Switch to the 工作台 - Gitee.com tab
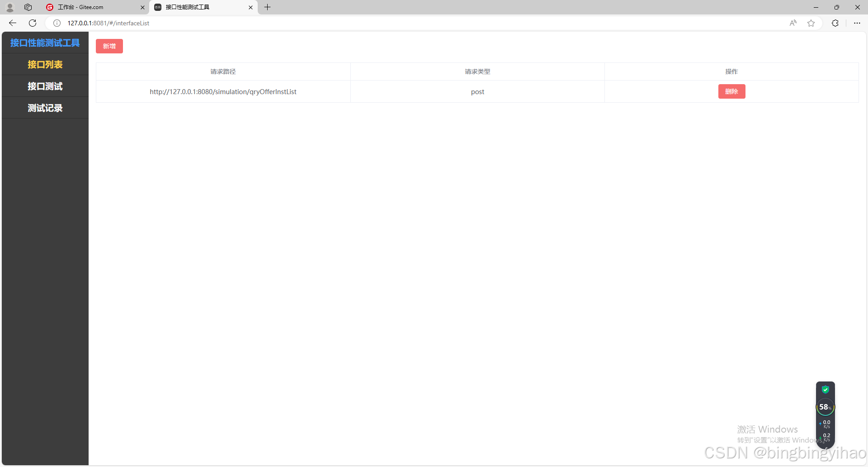 coord(95,7)
